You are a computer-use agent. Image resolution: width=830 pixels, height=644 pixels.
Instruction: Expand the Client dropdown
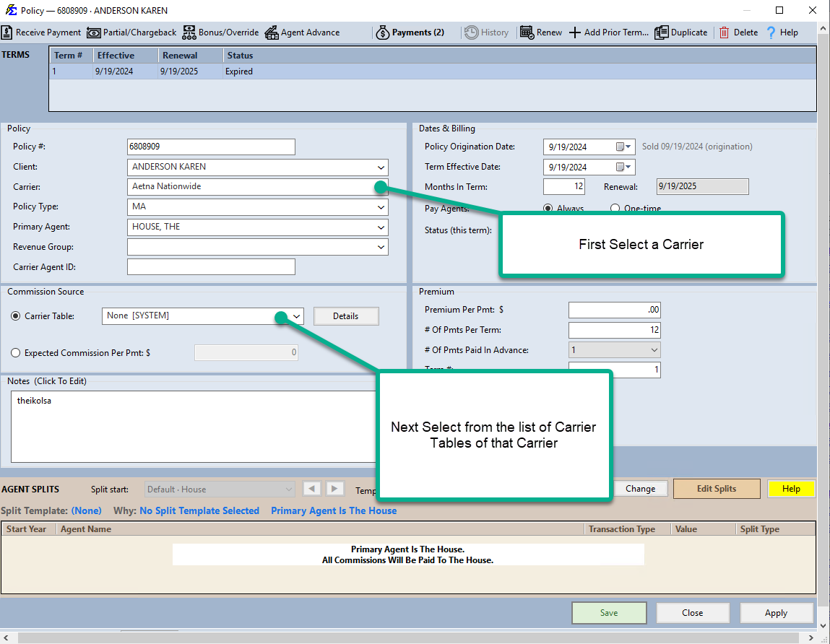tap(381, 167)
